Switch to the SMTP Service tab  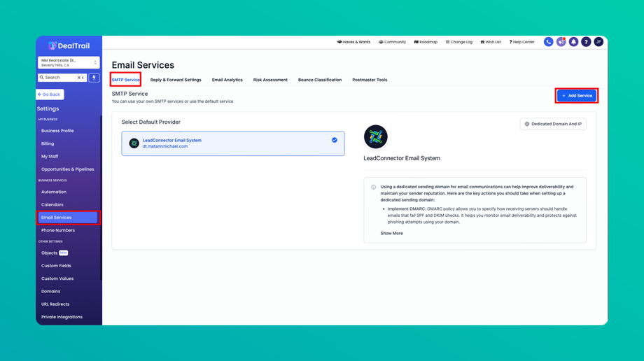click(126, 80)
